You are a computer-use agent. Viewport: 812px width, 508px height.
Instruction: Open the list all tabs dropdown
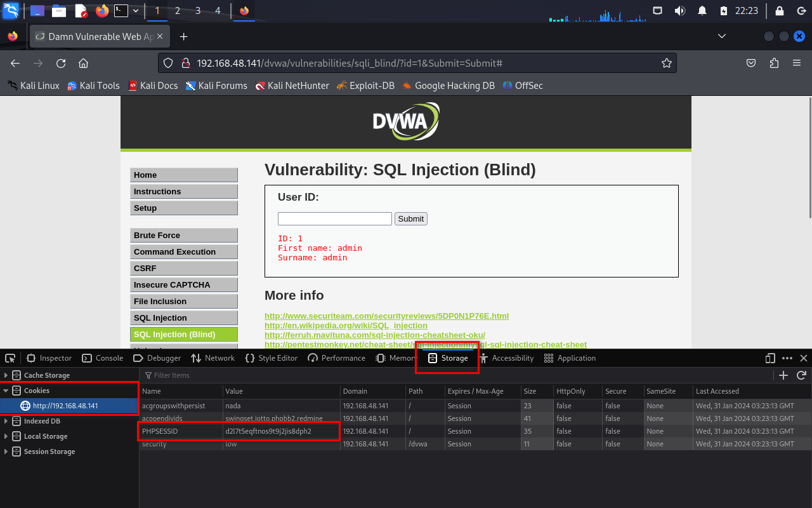pos(722,37)
